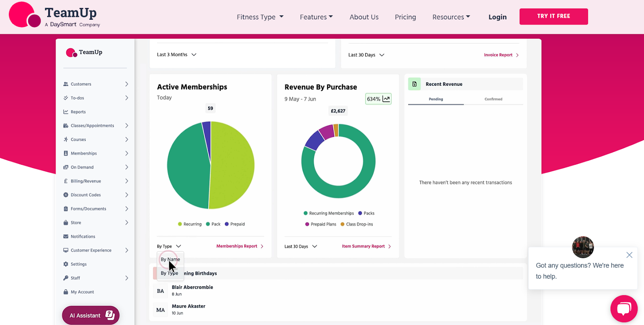Expand the Staff sidebar chevron
The image size is (644, 325).
(127, 278)
